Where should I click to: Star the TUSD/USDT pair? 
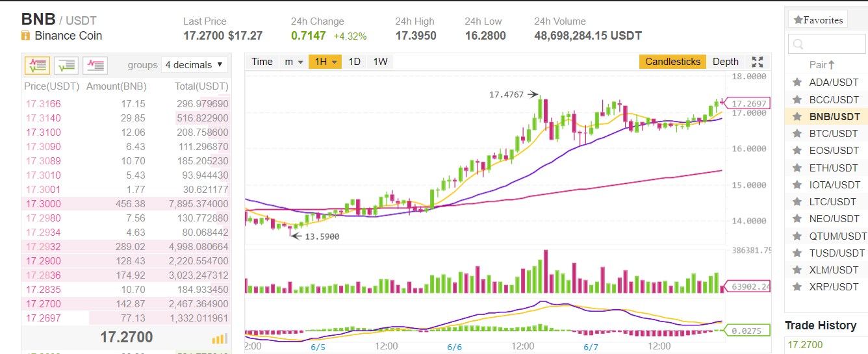point(797,253)
